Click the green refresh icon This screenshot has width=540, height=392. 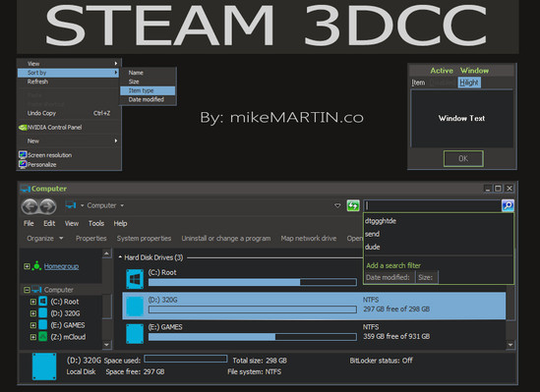tap(353, 205)
